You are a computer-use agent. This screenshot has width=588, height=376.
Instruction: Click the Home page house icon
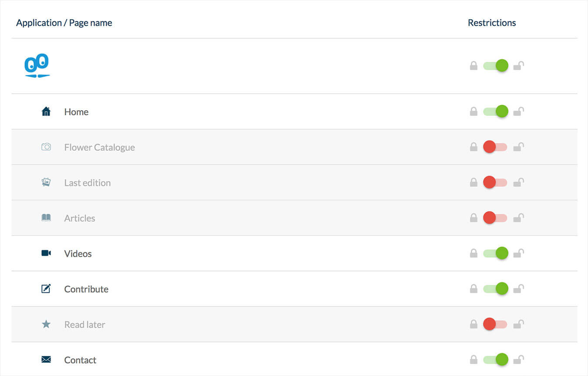click(46, 112)
